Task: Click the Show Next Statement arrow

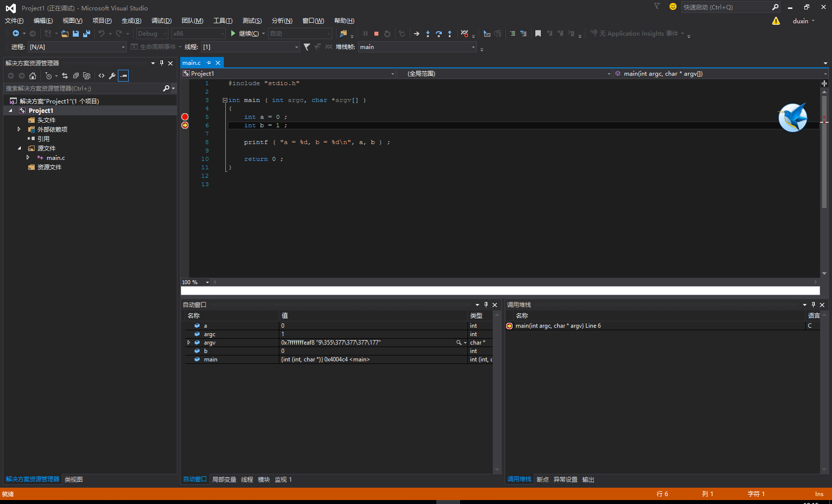Action: 416,34
